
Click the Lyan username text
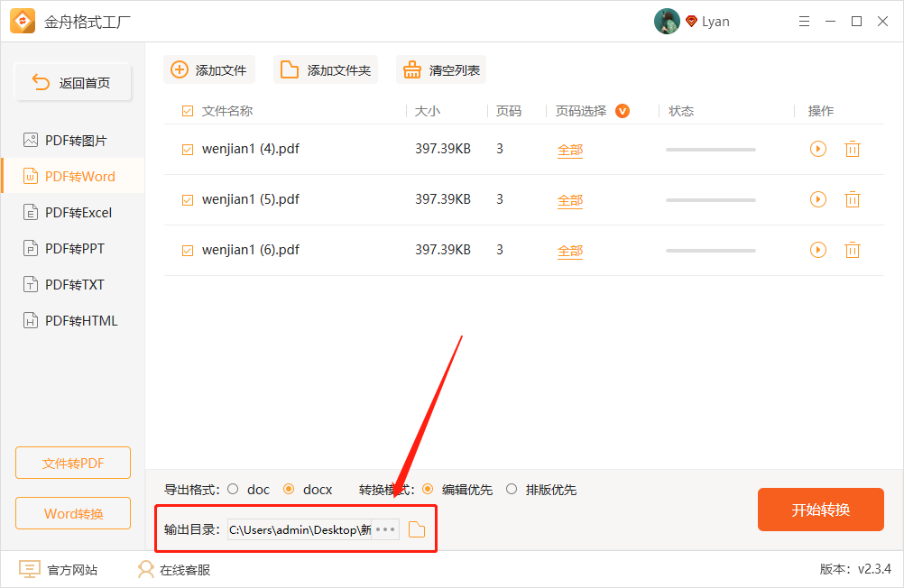[x=715, y=22]
